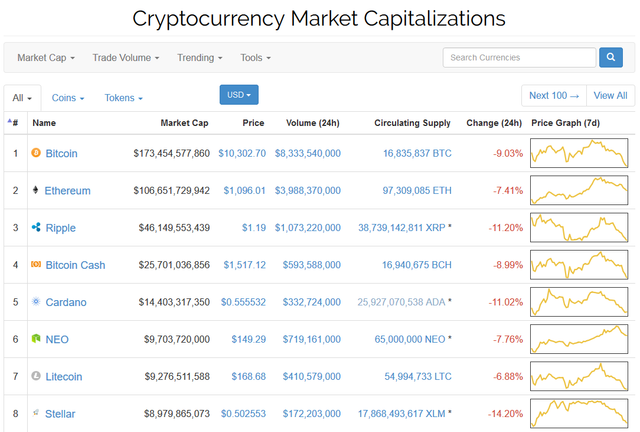The height and width of the screenshot is (432, 640).
Task: Click the Bitcoin Cash logo icon
Action: point(37,265)
